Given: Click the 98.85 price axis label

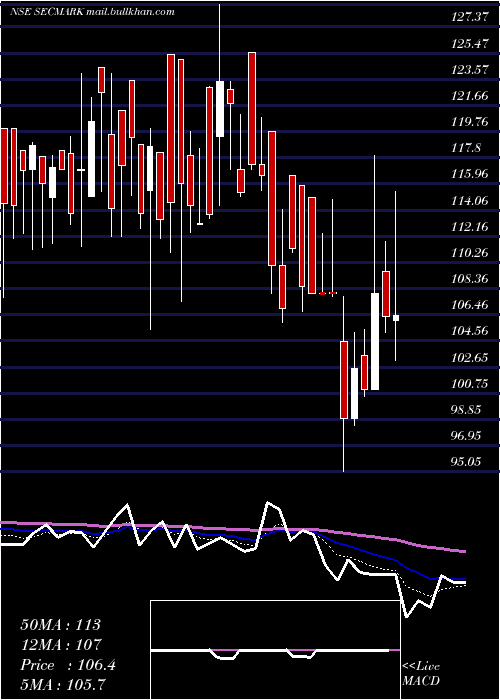Looking at the screenshot, I should pos(468,410).
